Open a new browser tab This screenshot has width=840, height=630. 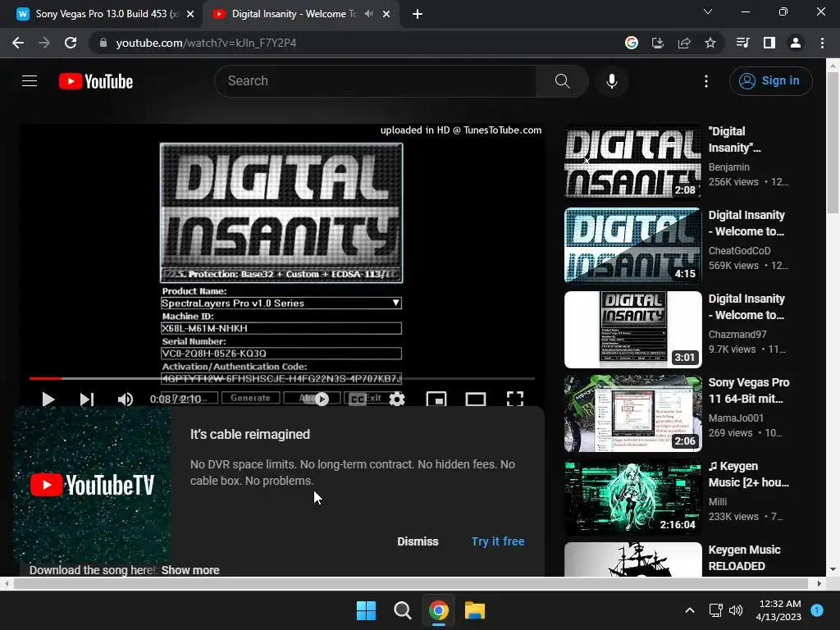click(418, 14)
